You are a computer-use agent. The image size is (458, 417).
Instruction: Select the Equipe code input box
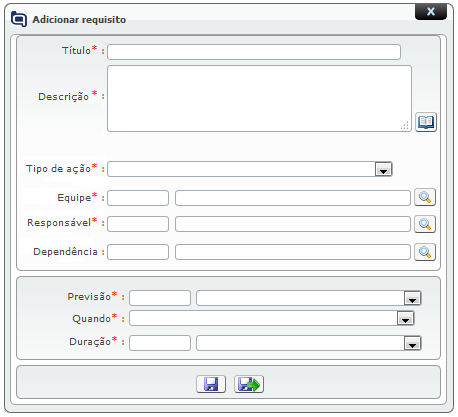(138, 198)
